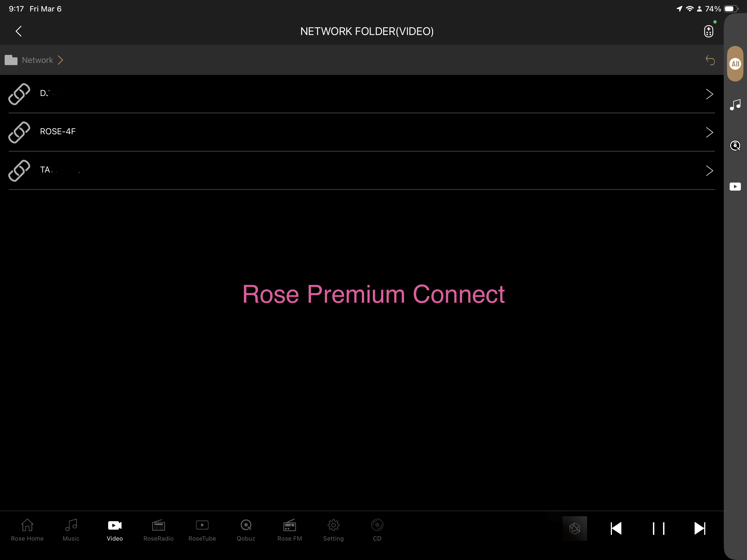Expand the third network share chevron
Screen dimensions: 747x560
[709, 171]
